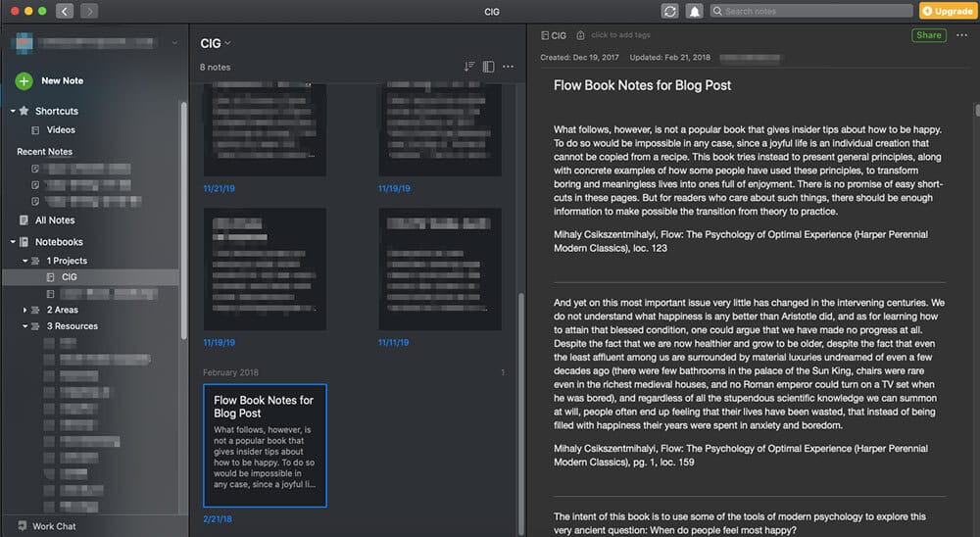Click the 8 notes count label

click(x=215, y=67)
